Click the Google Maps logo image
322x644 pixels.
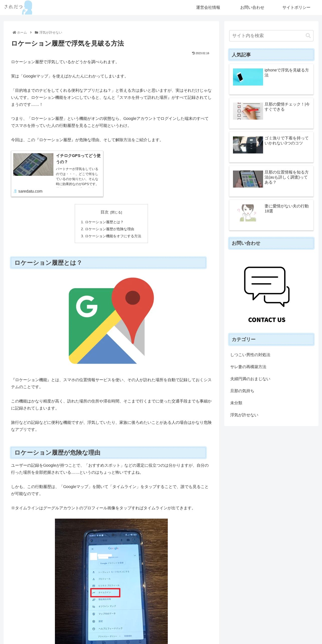click(x=111, y=321)
